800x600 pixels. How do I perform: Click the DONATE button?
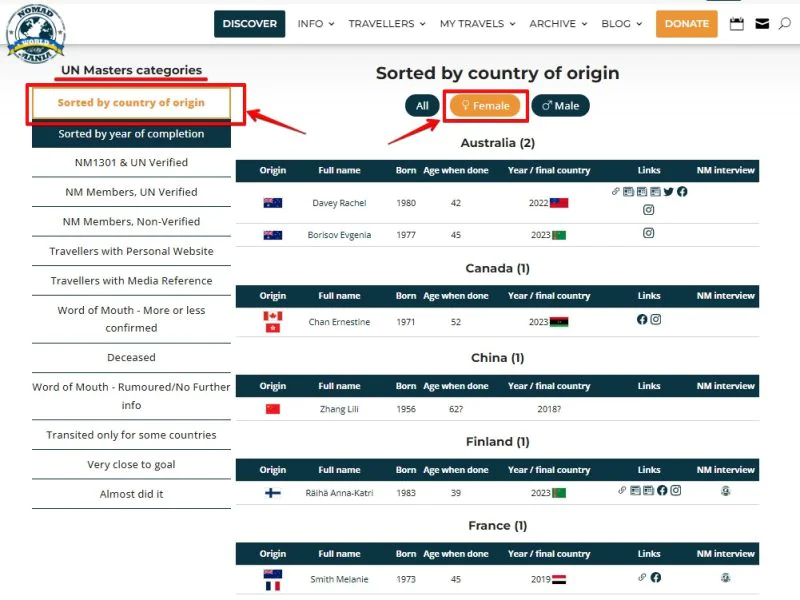tap(686, 23)
